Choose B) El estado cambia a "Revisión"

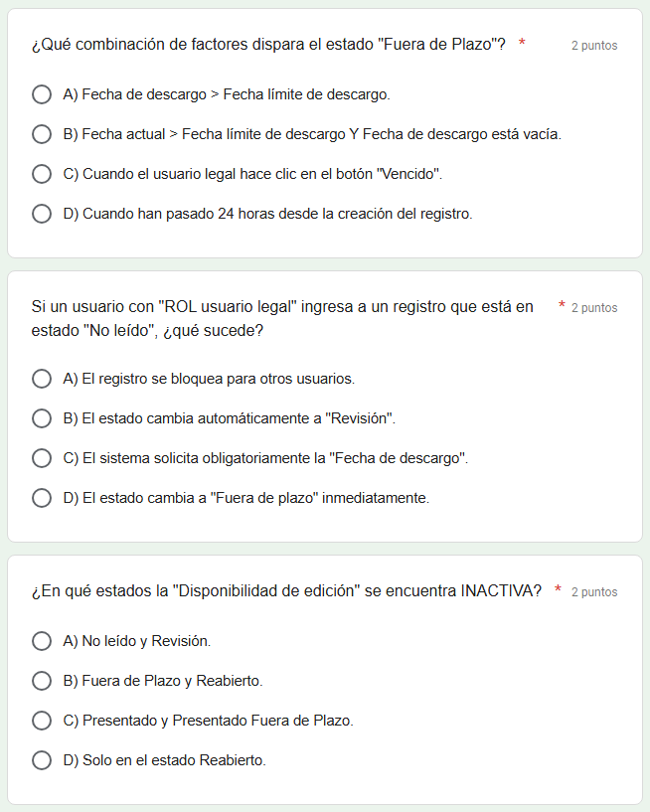pyautogui.click(x=42, y=418)
